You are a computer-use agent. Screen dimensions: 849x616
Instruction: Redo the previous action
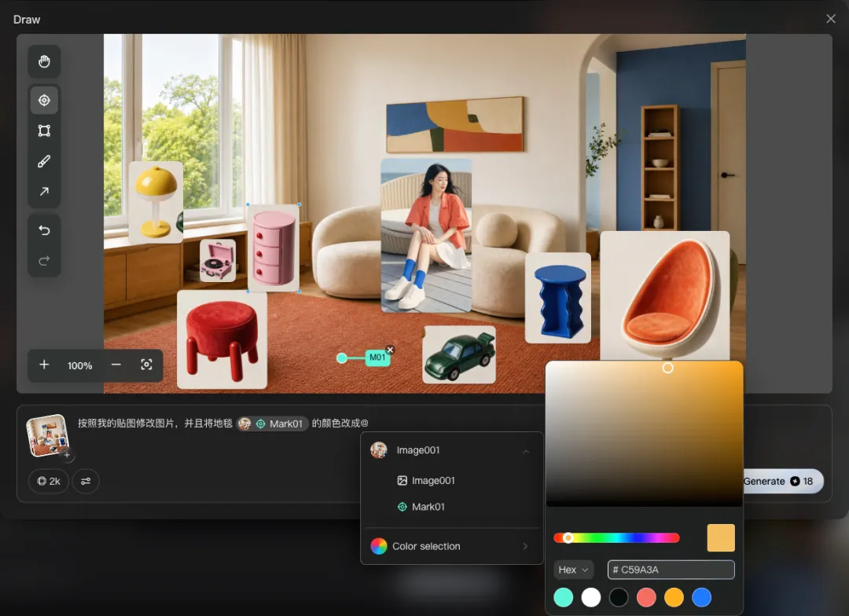point(44,261)
